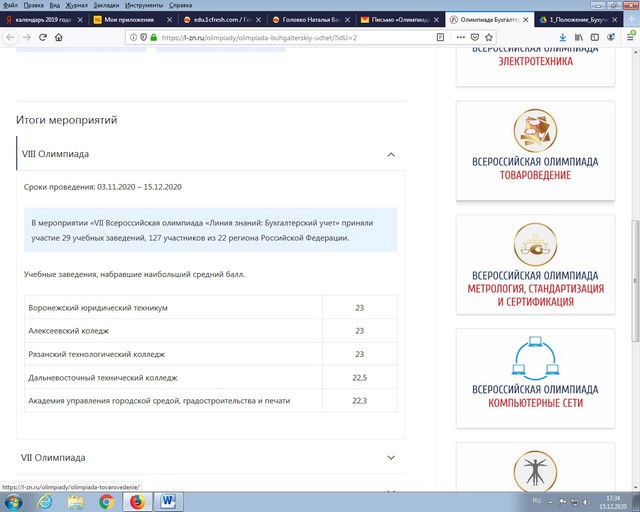
Task: Switch to 1_Положение_Бухуч tab
Action: (579, 20)
